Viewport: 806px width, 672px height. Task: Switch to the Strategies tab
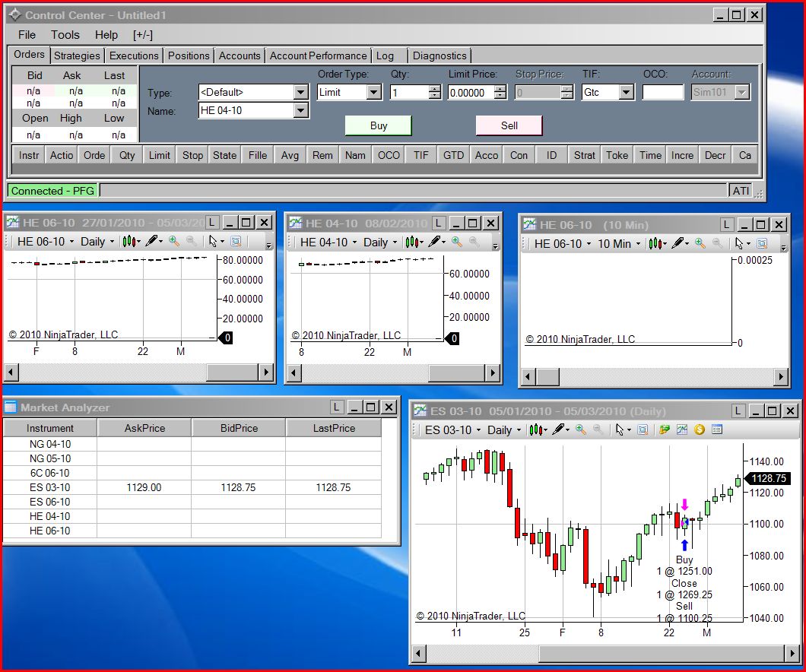77,55
